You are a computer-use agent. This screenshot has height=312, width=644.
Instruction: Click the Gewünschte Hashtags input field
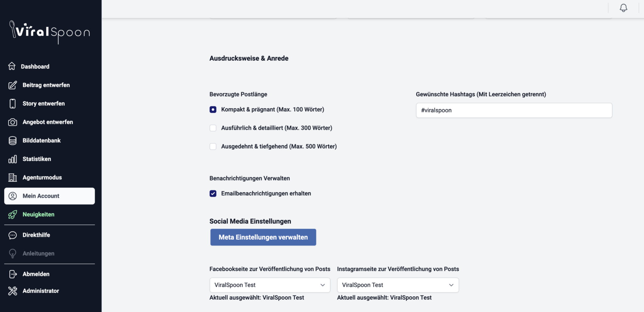pos(514,110)
